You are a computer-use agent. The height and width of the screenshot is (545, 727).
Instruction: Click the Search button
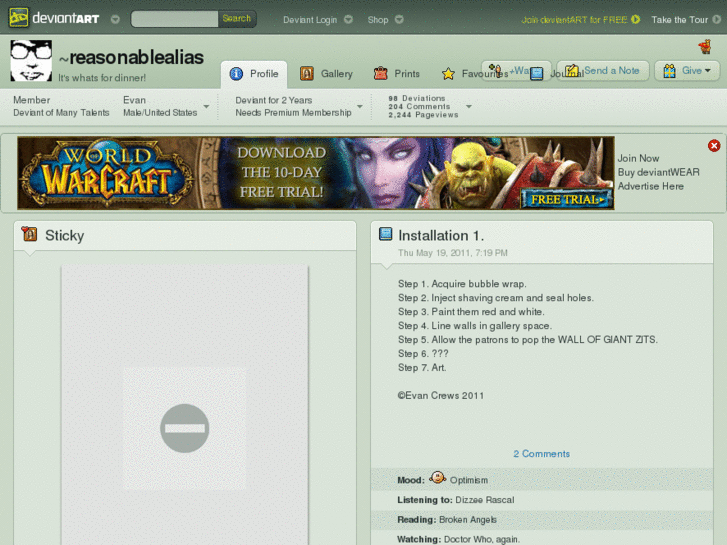(236, 19)
